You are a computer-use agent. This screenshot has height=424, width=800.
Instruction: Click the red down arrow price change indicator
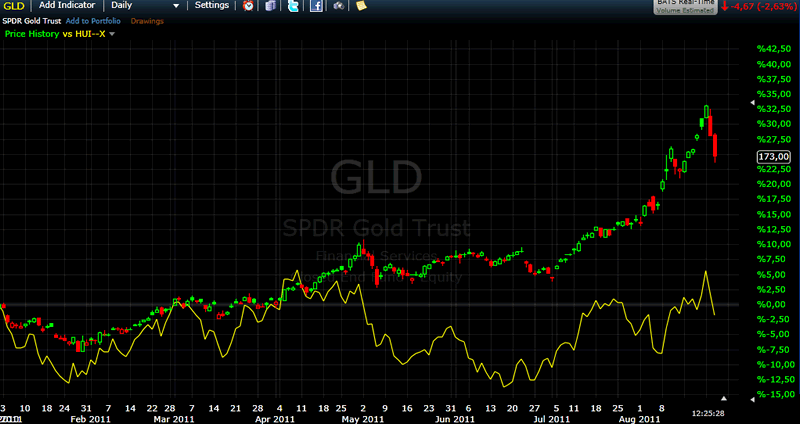[724, 6]
